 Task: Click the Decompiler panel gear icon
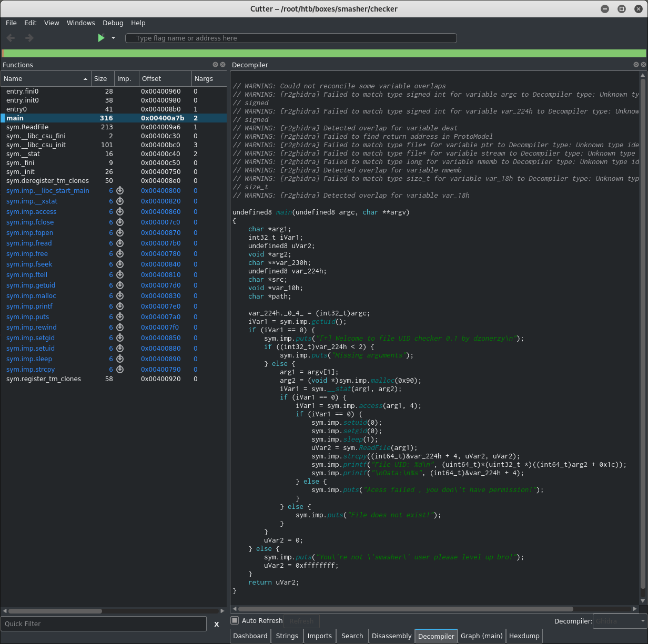pyautogui.click(x=635, y=65)
